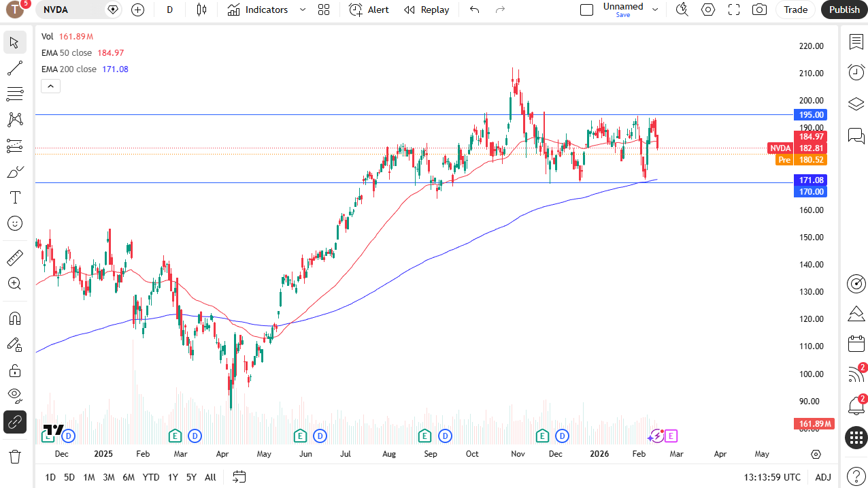The height and width of the screenshot is (488, 868).
Task: Activate the zoom in tool
Action: coord(15,284)
